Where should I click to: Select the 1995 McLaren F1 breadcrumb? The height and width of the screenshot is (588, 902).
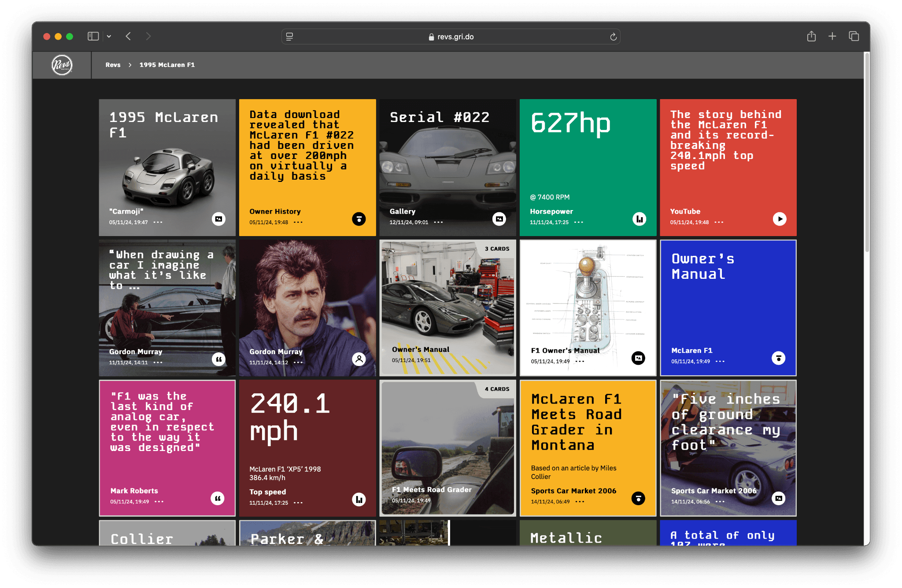[167, 65]
